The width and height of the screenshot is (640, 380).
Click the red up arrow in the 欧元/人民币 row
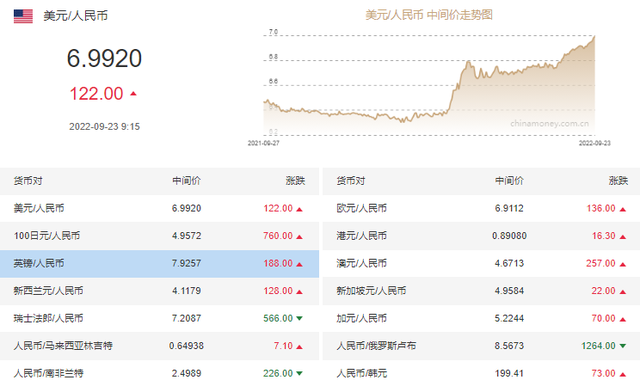coord(622,209)
